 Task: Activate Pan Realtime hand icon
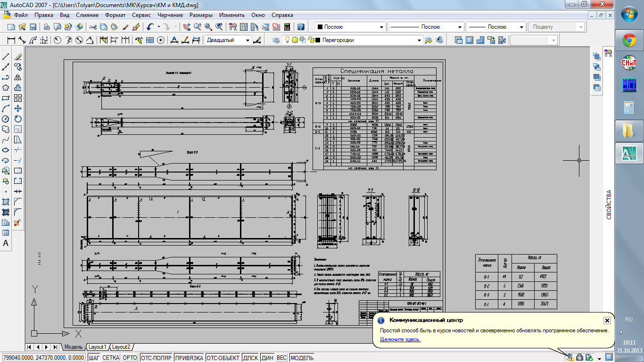pos(187,27)
